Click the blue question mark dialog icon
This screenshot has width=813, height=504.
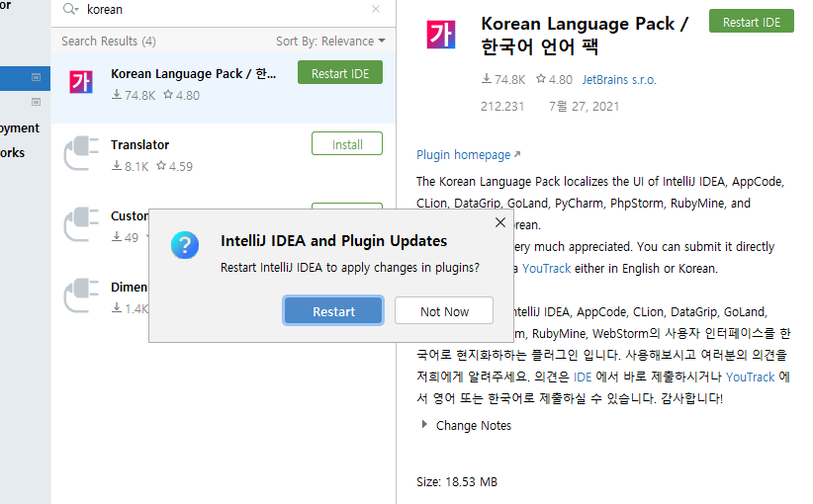click(185, 245)
